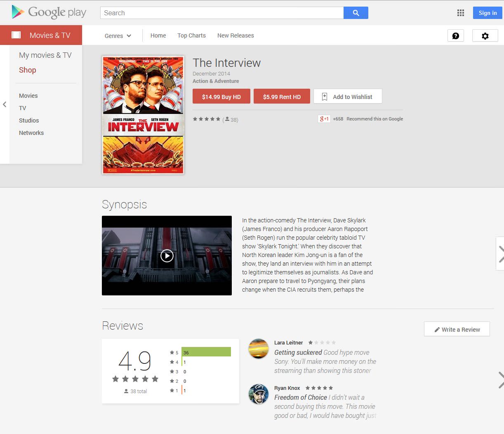Click Write a Review
The width and height of the screenshot is (504, 434).
[x=457, y=329]
